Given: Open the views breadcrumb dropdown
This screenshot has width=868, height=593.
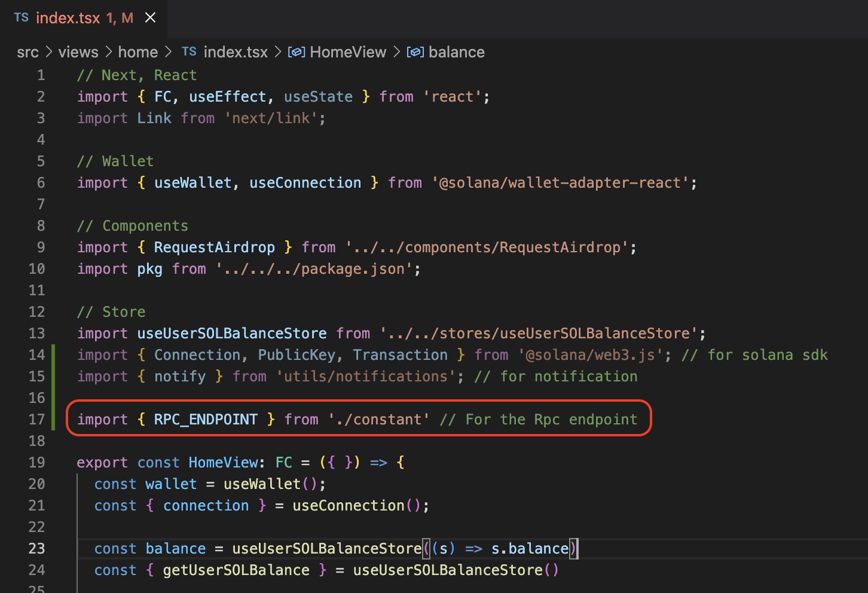Looking at the screenshot, I should pyautogui.click(x=78, y=52).
